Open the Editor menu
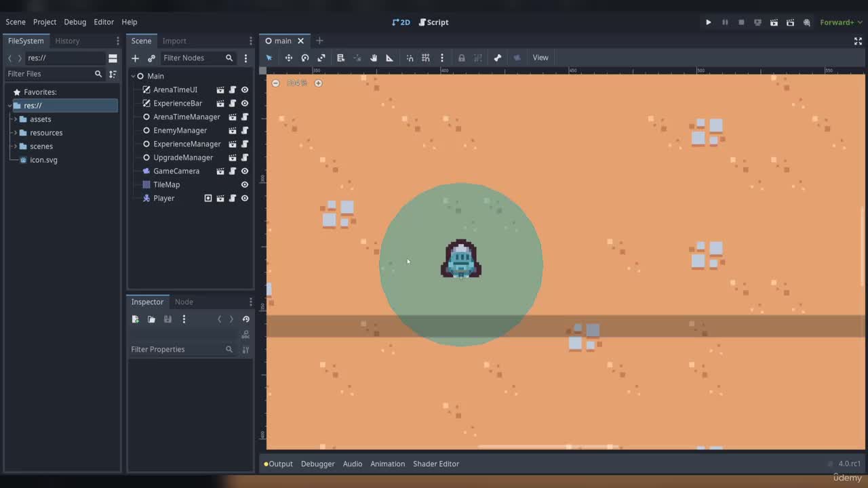 (x=104, y=22)
